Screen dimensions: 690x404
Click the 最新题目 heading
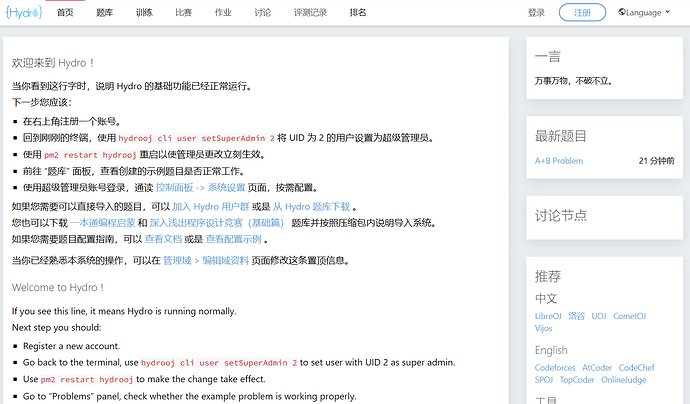[561, 136]
